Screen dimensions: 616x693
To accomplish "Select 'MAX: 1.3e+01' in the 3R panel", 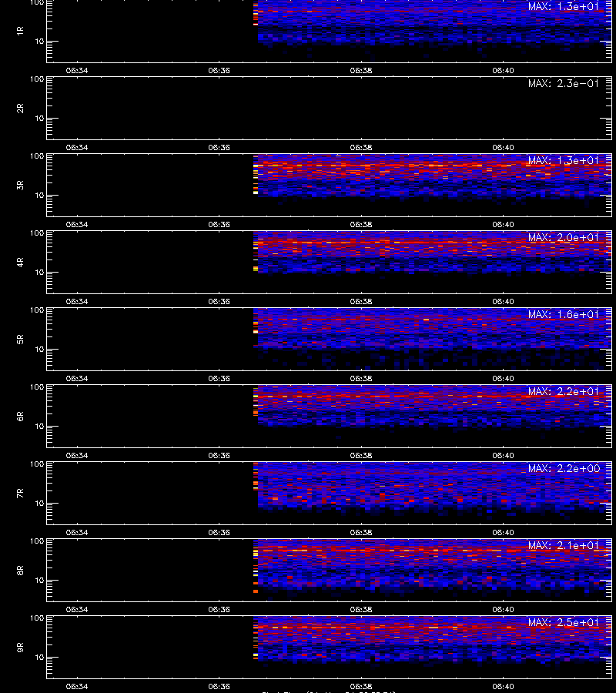I will (564, 160).
